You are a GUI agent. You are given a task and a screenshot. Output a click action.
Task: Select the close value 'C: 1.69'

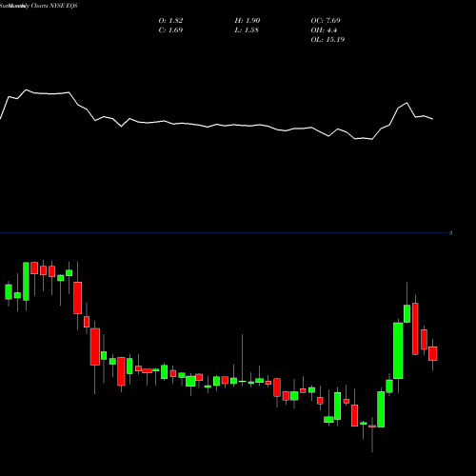point(170,30)
